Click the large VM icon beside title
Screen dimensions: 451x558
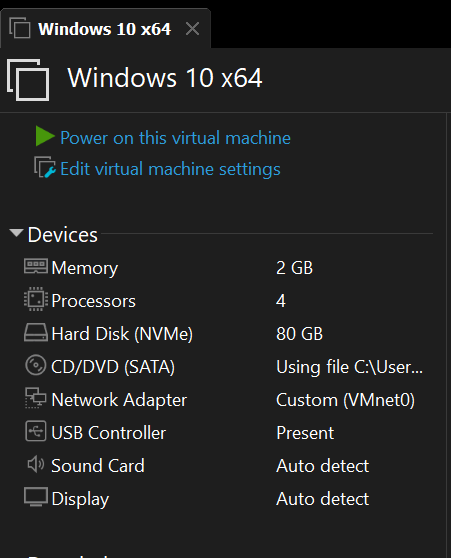click(x=28, y=80)
